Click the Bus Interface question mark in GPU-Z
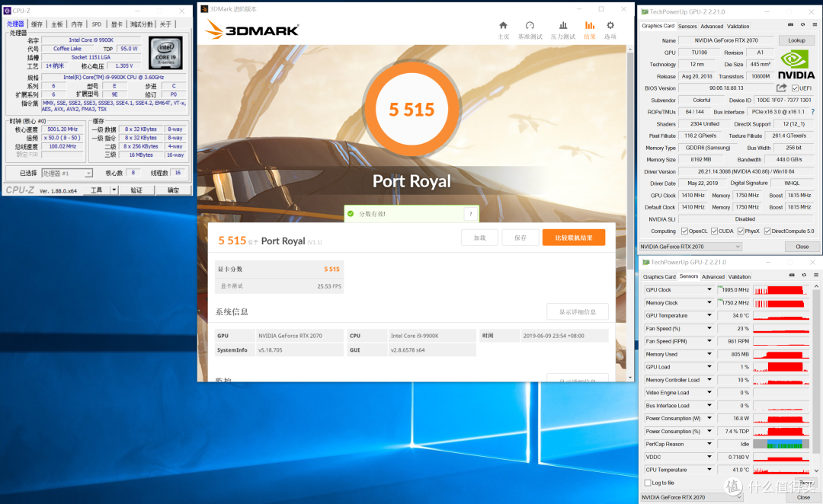 tap(812, 112)
